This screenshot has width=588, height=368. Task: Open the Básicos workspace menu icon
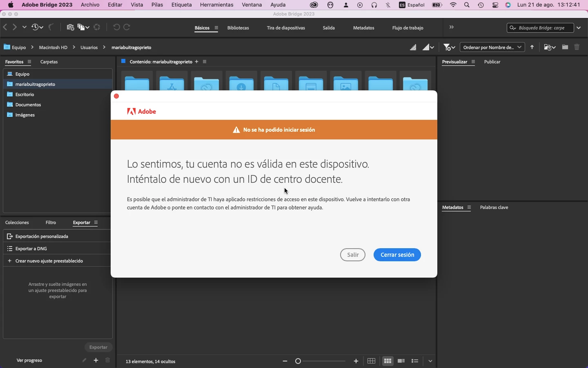click(x=216, y=28)
